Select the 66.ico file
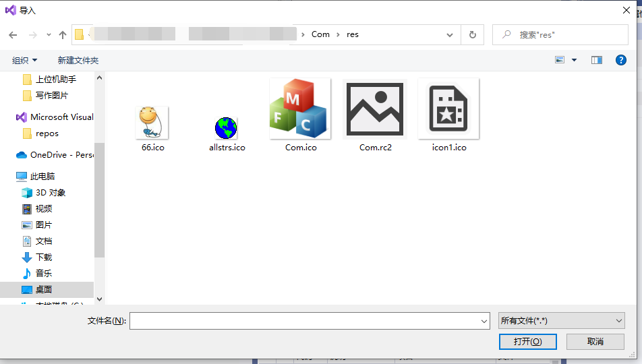This screenshot has width=642, height=364. (x=152, y=129)
